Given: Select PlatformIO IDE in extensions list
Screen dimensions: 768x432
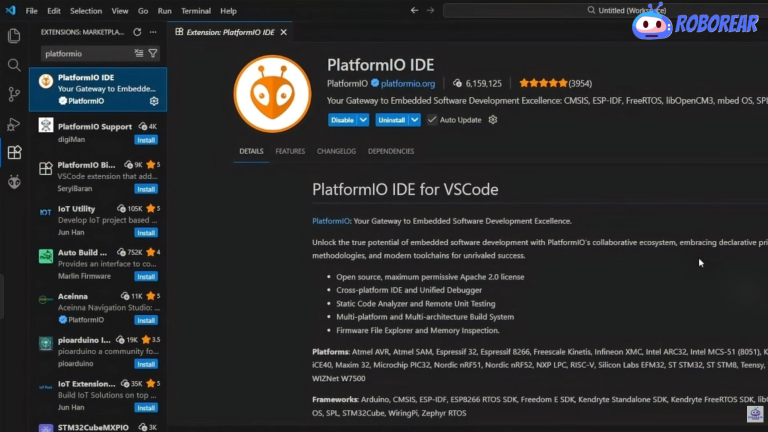Looking at the screenshot, I should 98,89.
